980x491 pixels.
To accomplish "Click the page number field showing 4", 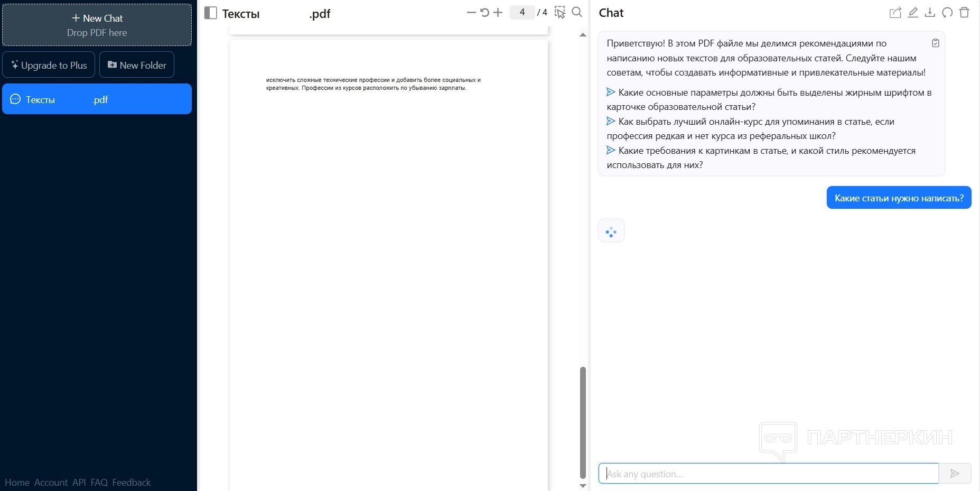I will pos(522,12).
